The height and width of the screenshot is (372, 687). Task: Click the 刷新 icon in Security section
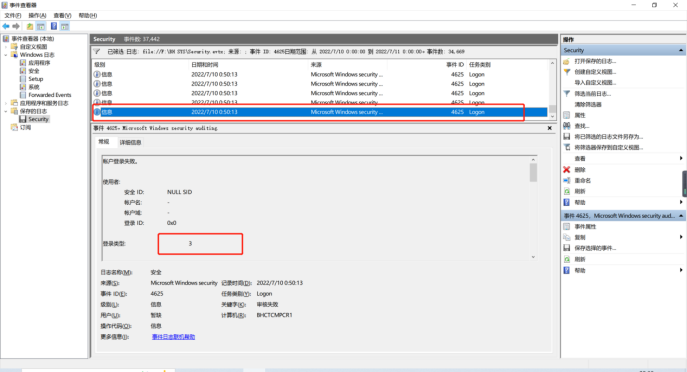[x=567, y=191]
